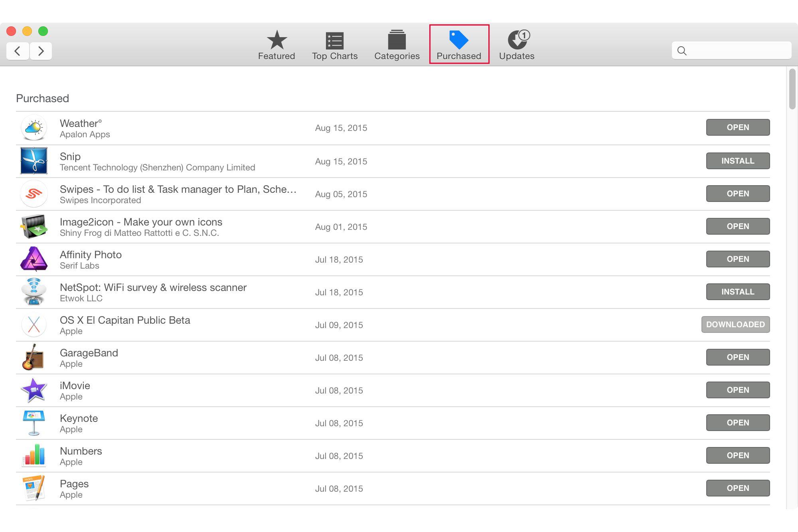Click the Image2icon app icon
798x532 pixels.
click(34, 226)
